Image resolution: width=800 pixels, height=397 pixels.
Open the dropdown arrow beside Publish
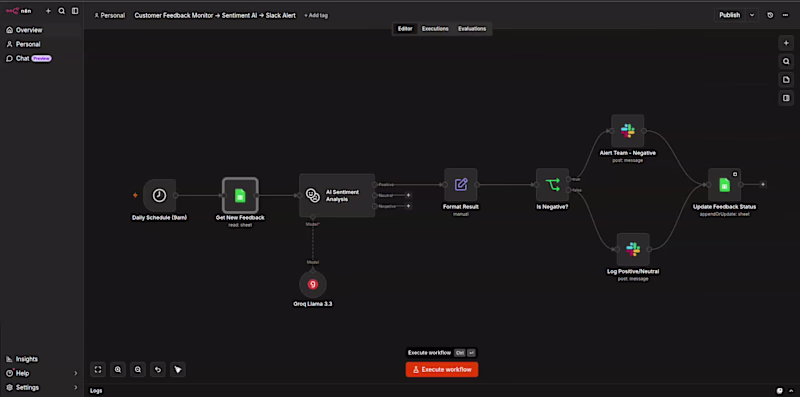[752, 15]
